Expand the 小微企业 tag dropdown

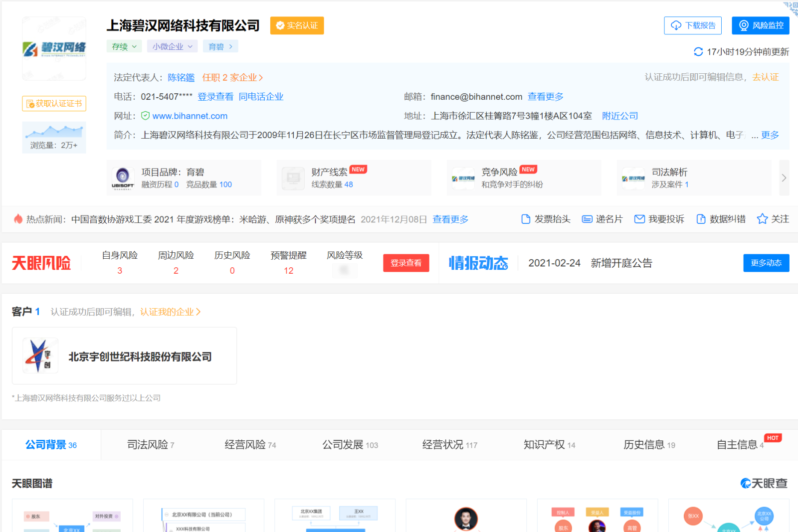pyautogui.click(x=173, y=46)
